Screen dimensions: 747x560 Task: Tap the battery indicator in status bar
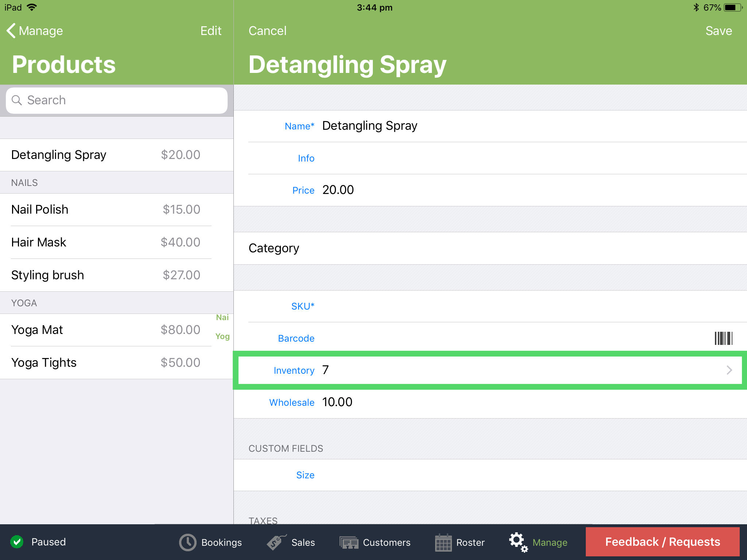pos(734,8)
